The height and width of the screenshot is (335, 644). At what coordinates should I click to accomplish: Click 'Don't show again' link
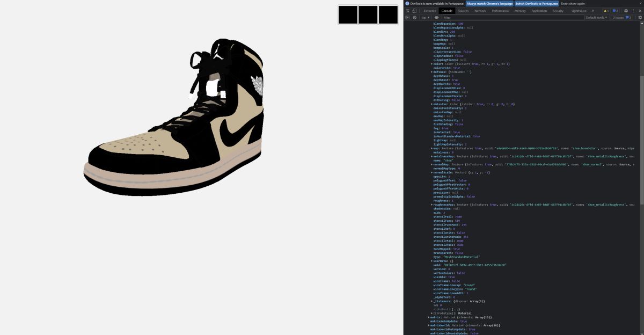coord(573,3)
